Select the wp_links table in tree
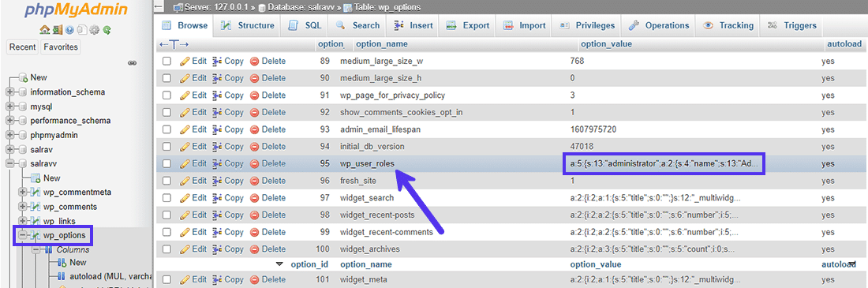Screen dimensions: 868x288 [x=60, y=221]
